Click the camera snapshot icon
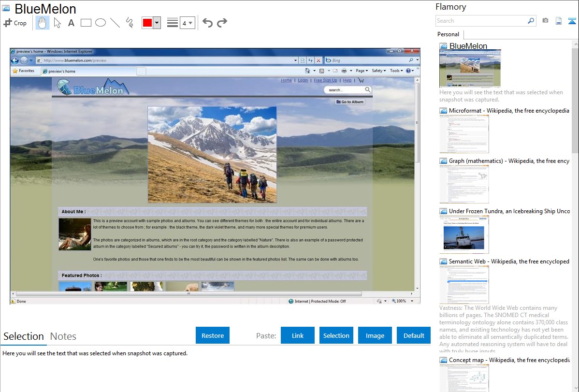The height and width of the screenshot is (392, 579). click(545, 21)
